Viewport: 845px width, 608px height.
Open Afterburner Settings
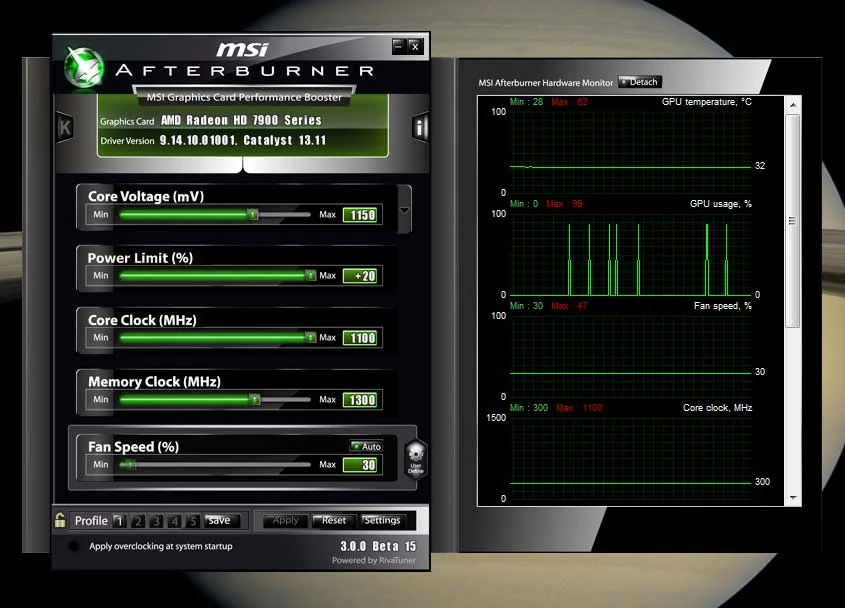(x=383, y=521)
